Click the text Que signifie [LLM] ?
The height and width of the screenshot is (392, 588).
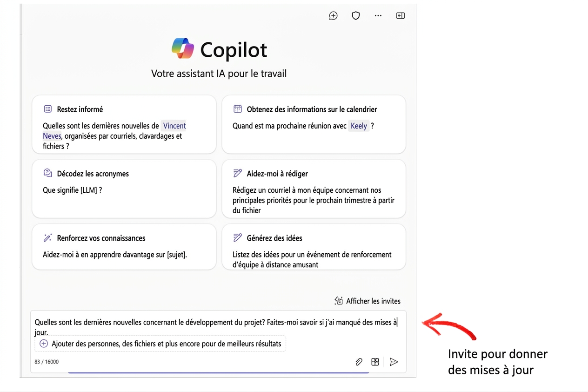(72, 190)
